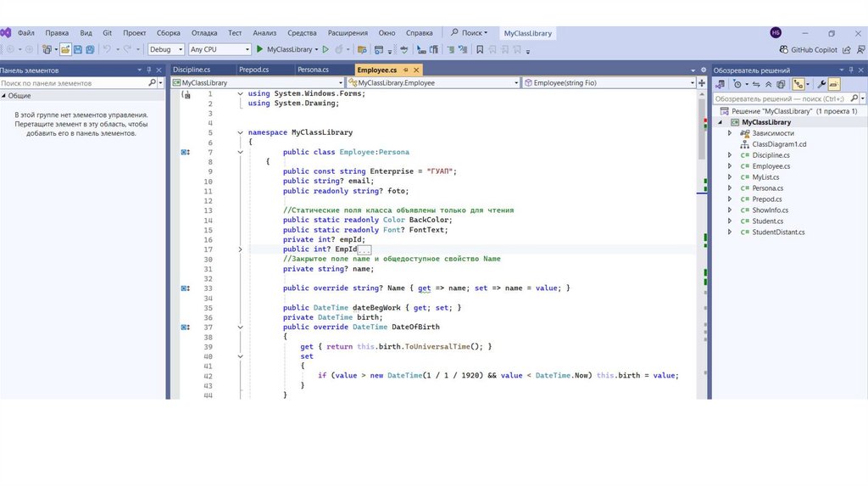Collapse the namespace MyClassLibrary code block
This screenshot has width=868, height=487.
click(241, 132)
